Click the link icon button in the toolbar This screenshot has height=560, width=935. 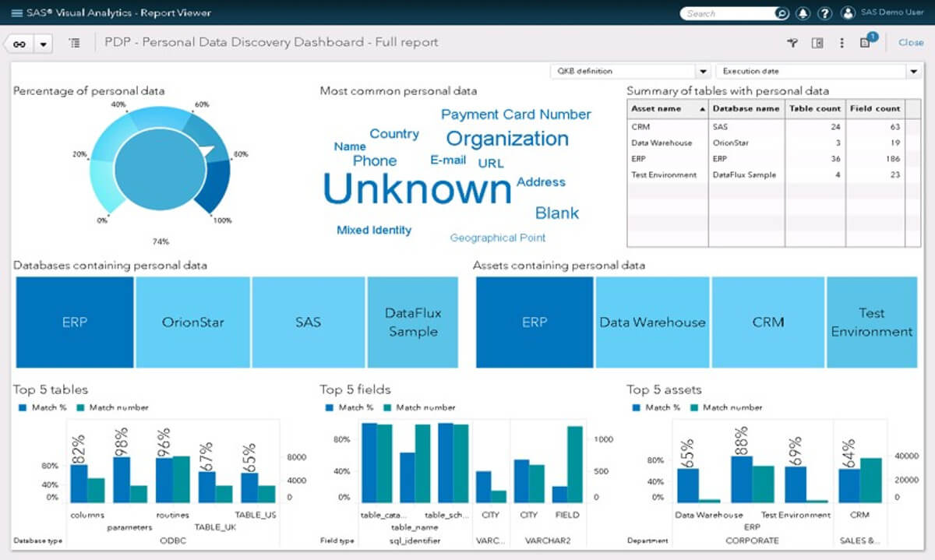[x=19, y=44]
